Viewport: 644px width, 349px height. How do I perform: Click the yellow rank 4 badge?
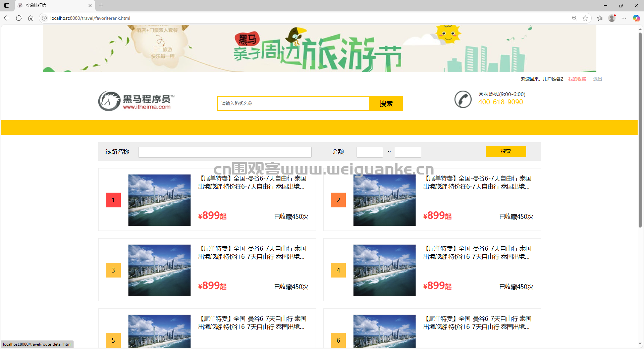pyautogui.click(x=338, y=270)
